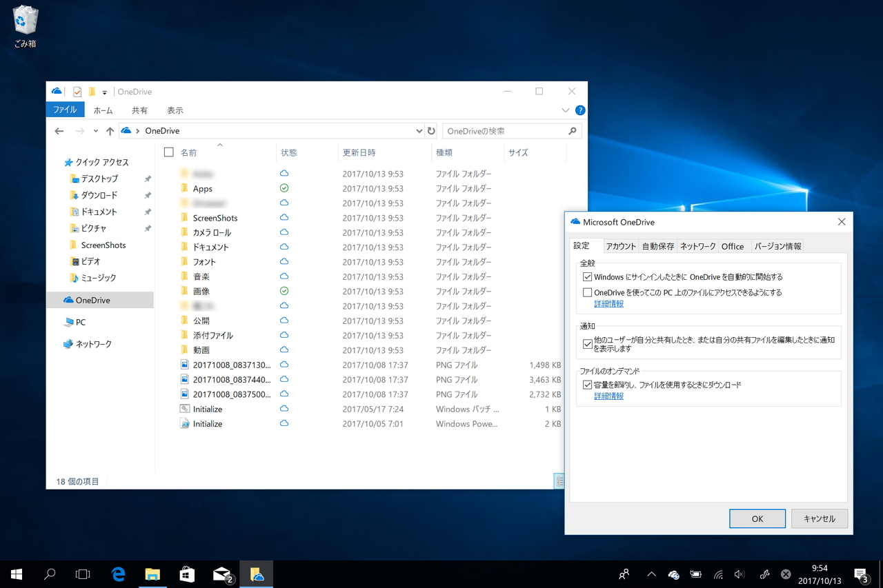Viewport: 883px width, 588px height.
Task: Show hidden system tray icons
Action: point(651,574)
